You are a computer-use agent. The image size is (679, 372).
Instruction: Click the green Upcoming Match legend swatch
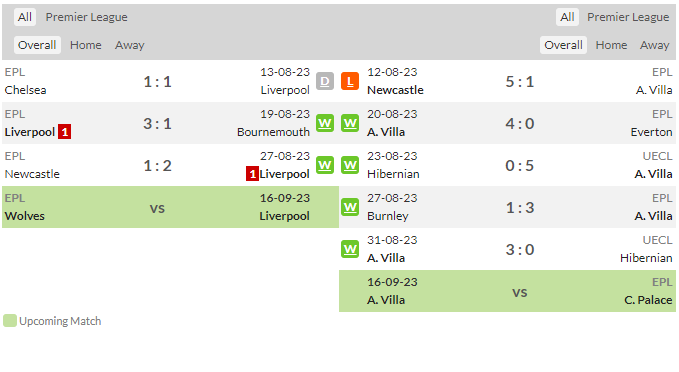pos(10,321)
